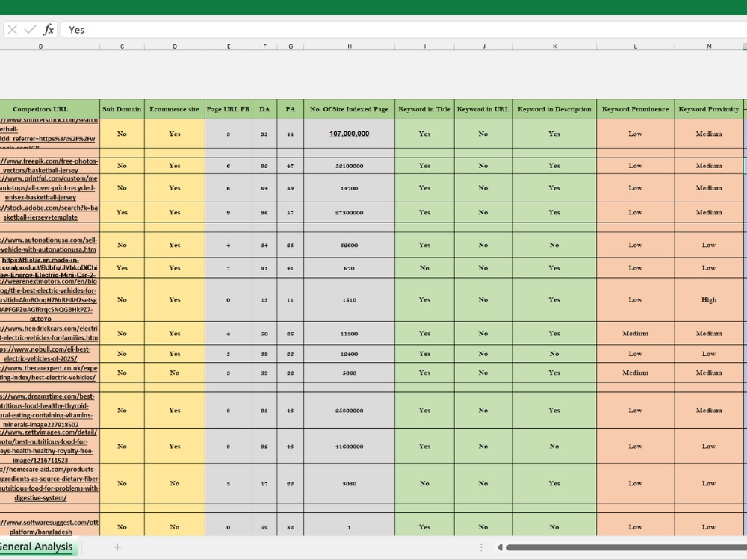This screenshot has height=560, width=747.
Task: Click the 5060 indexed pages cell
Action: click(349, 373)
